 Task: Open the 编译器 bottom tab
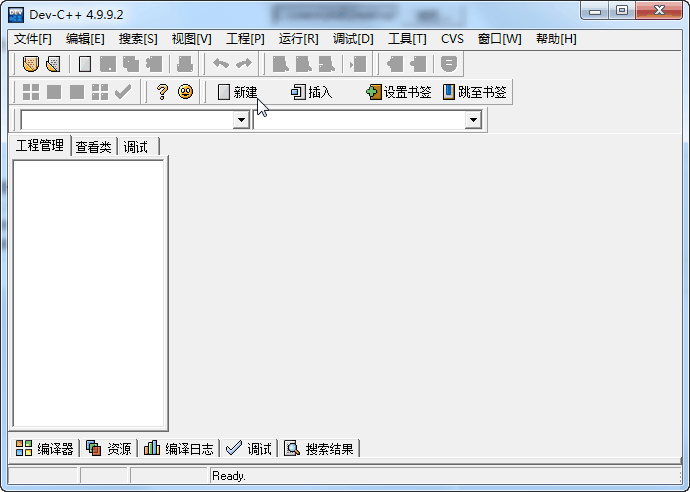(x=44, y=448)
